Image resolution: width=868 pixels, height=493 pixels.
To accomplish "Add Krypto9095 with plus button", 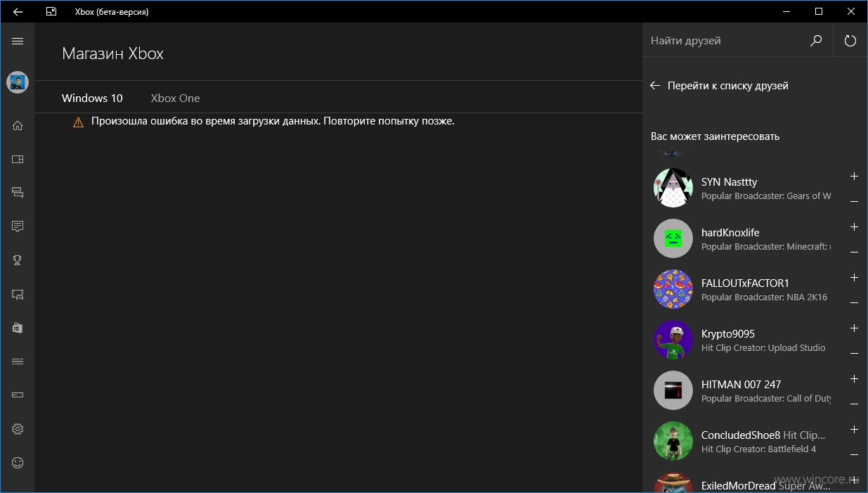I will click(x=854, y=328).
